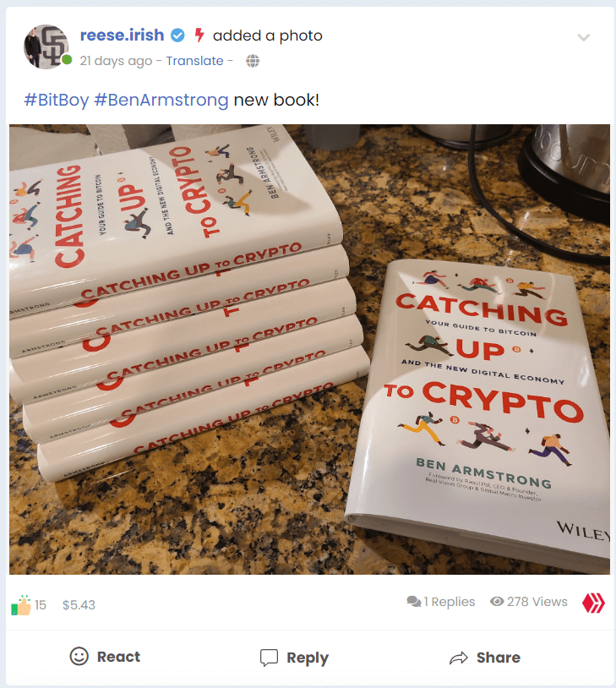
Task: Click the red lightning bolt icon
Action: click(199, 35)
